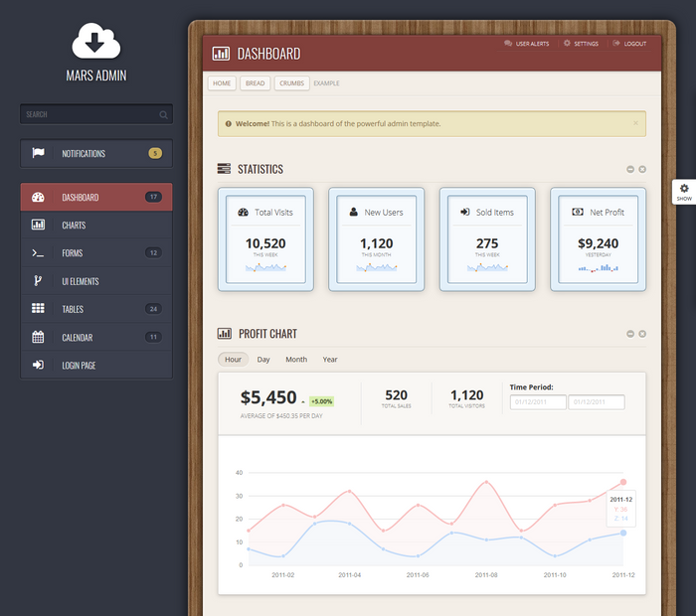Click the notifications count badge 5
The image size is (696, 616).
point(155,153)
